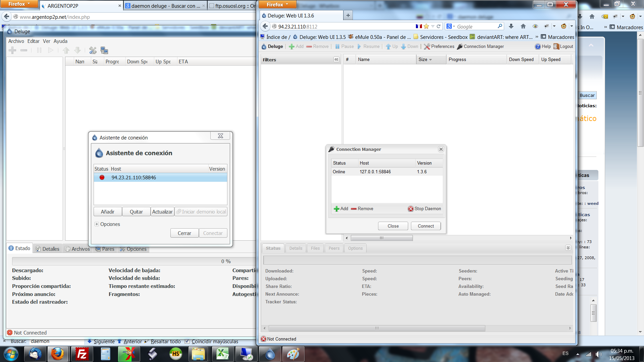Expand the Opciones section in connection assistant
The height and width of the screenshot is (362, 644).
point(97,224)
